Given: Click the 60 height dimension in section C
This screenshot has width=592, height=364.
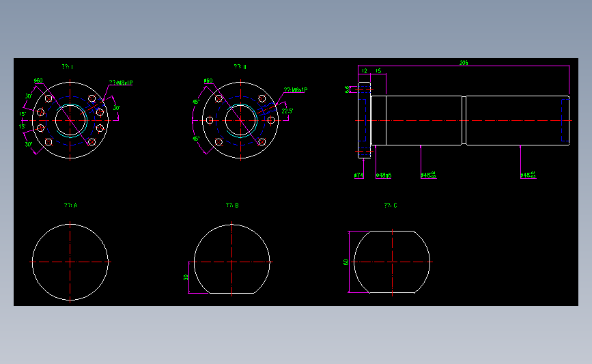Looking at the screenshot, I should click(346, 262).
